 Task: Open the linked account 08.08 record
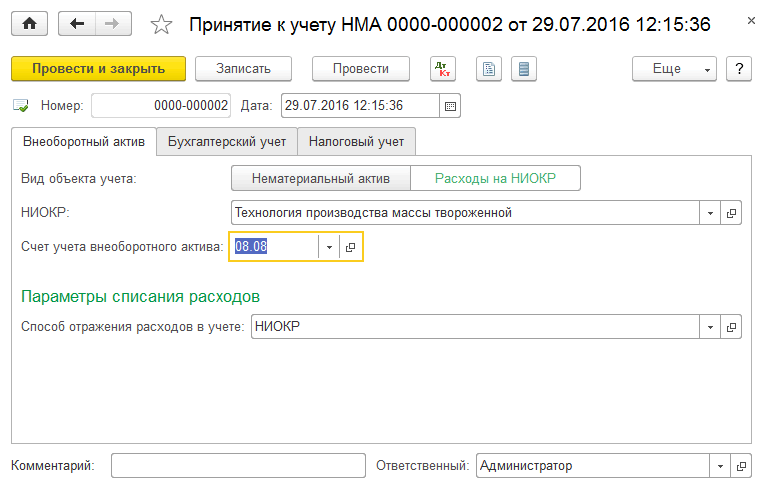[x=350, y=246]
